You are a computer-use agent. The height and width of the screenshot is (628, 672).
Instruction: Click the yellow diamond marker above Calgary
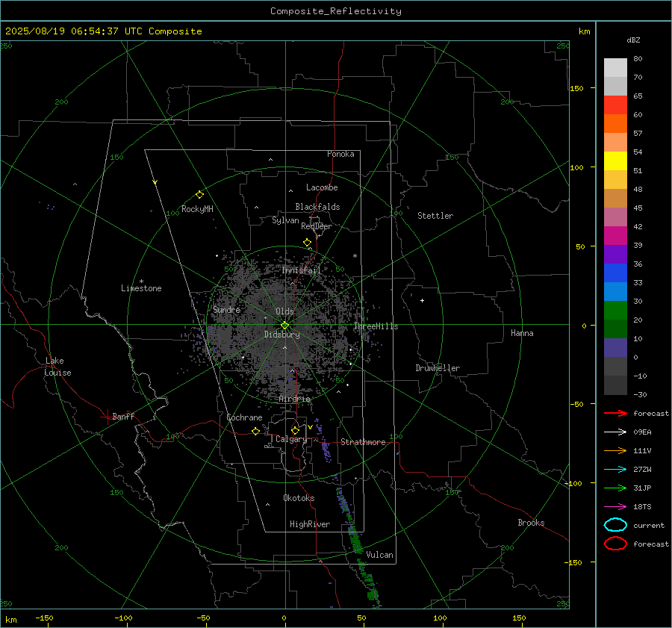295,430
